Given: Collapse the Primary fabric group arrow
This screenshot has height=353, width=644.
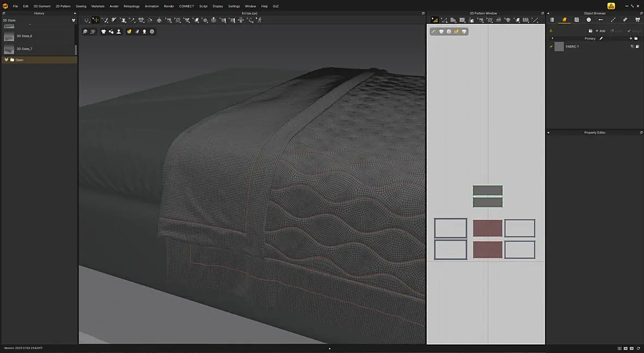Looking at the screenshot, I should [552, 39].
